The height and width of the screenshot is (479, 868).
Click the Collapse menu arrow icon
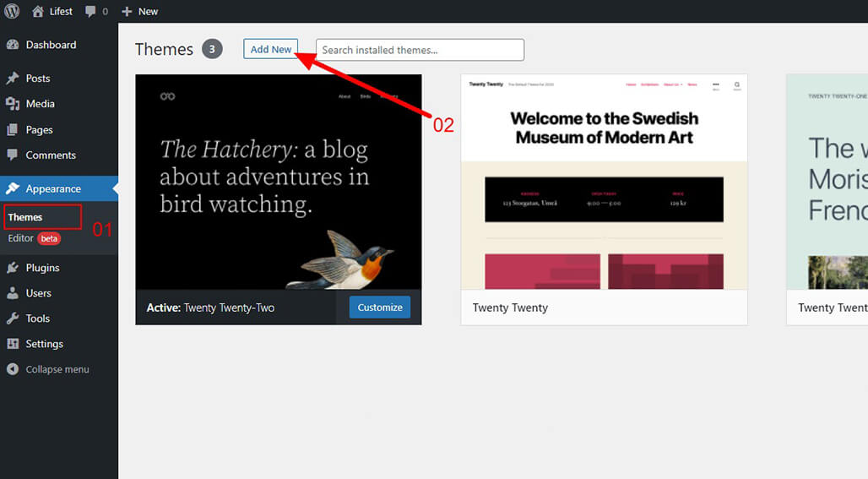[x=13, y=369]
